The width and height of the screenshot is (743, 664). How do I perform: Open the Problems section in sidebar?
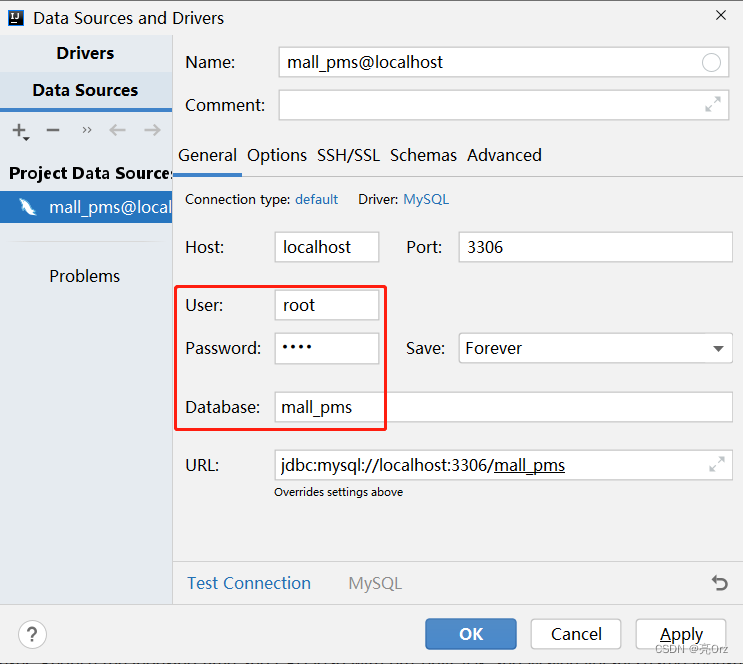coord(85,276)
